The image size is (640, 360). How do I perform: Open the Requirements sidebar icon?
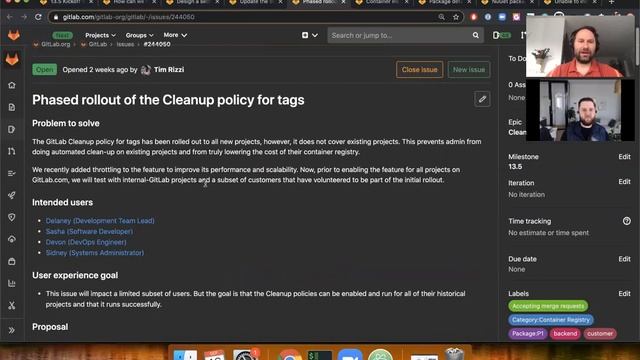(12, 173)
